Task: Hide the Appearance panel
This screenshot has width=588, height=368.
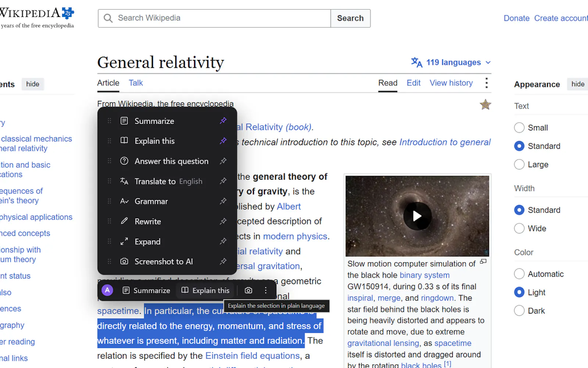Action: (577, 84)
